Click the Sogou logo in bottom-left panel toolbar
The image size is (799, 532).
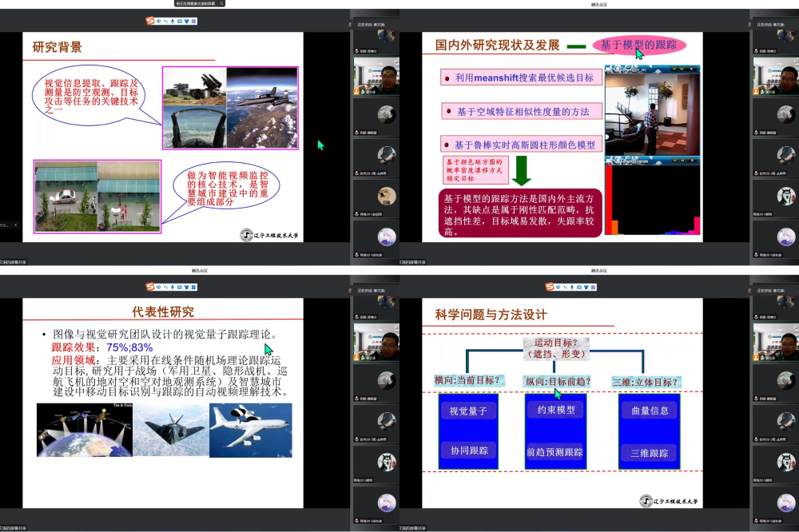[x=150, y=287]
